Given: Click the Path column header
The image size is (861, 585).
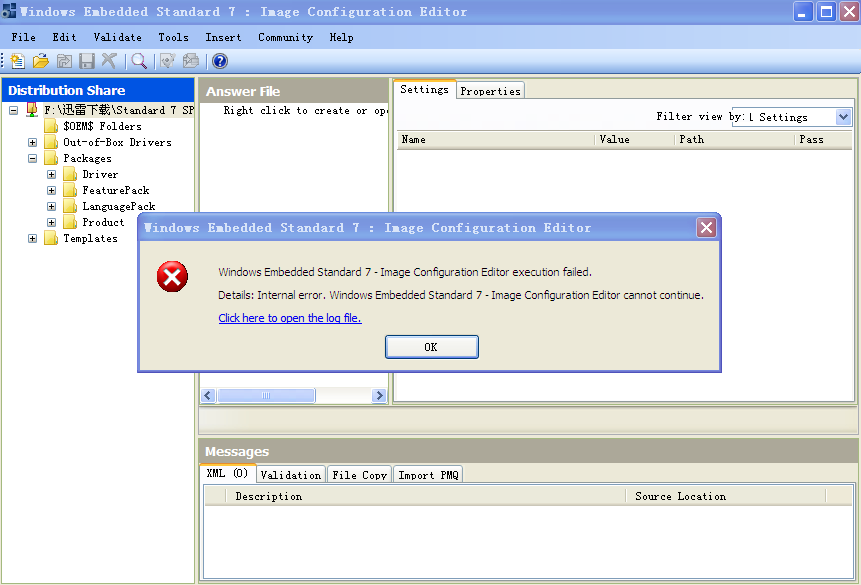Looking at the screenshot, I should tap(735, 140).
